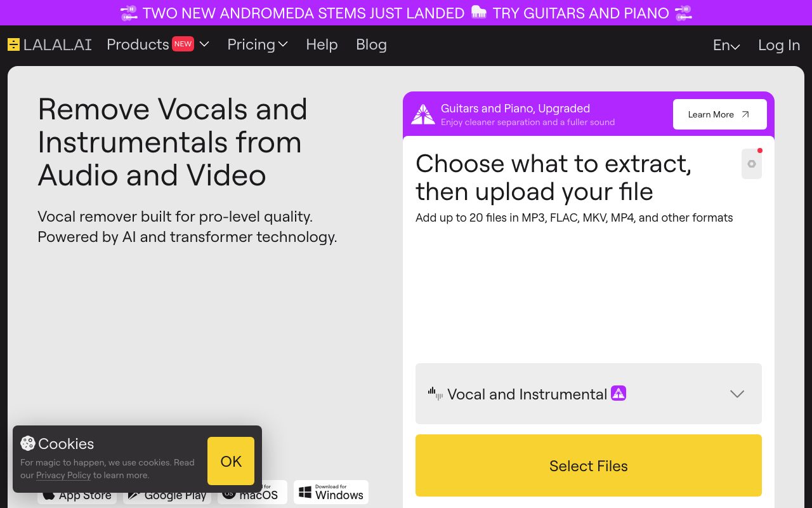This screenshot has height=508, width=812.
Task: Click the LALAL.AI yellow logo icon
Action: pos(13,44)
